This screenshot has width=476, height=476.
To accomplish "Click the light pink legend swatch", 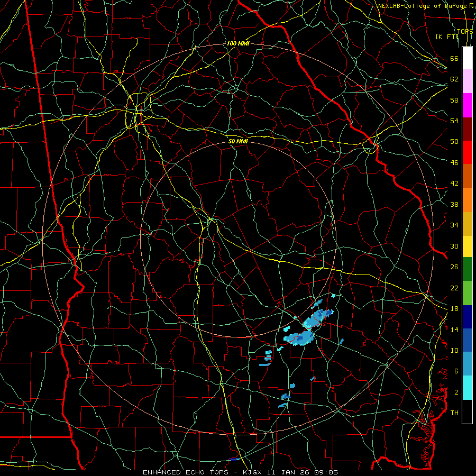I will pos(467,81).
